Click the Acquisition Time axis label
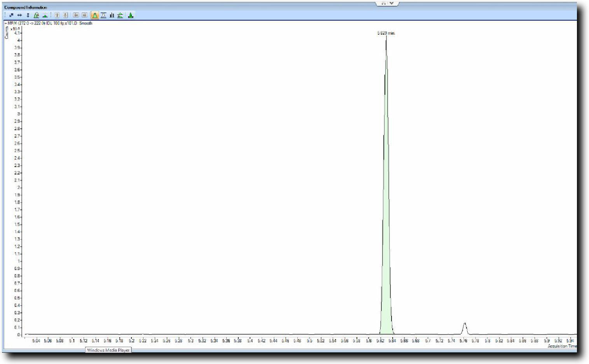This screenshot has width=589, height=364. [562, 346]
